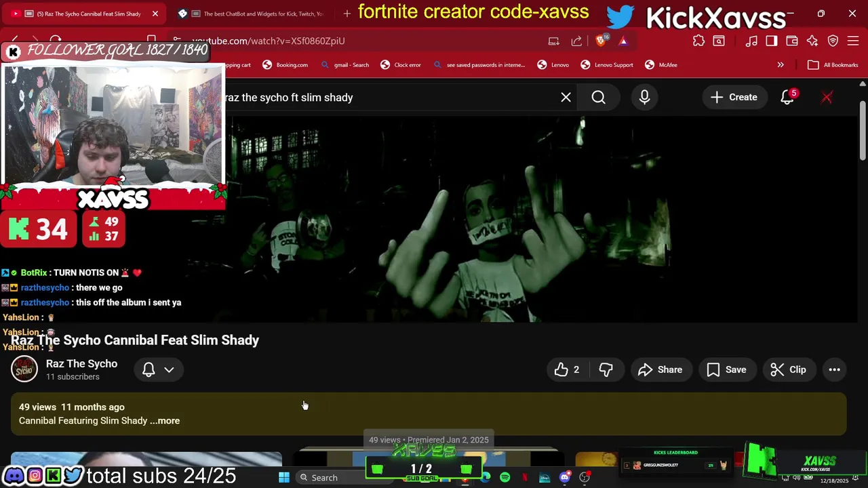Open Brave VPN shield icon

point(833,41)
